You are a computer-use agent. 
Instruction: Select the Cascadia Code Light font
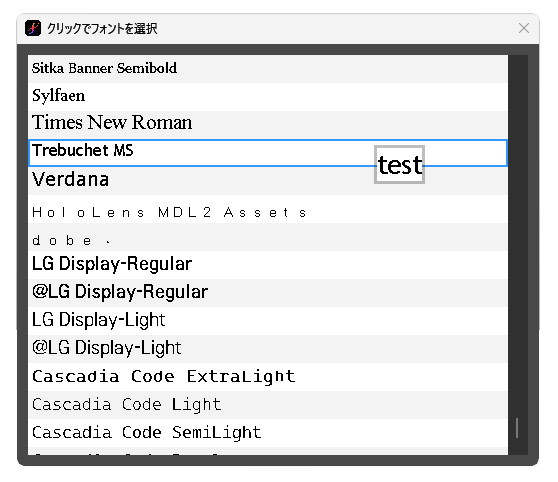point(268,405)
